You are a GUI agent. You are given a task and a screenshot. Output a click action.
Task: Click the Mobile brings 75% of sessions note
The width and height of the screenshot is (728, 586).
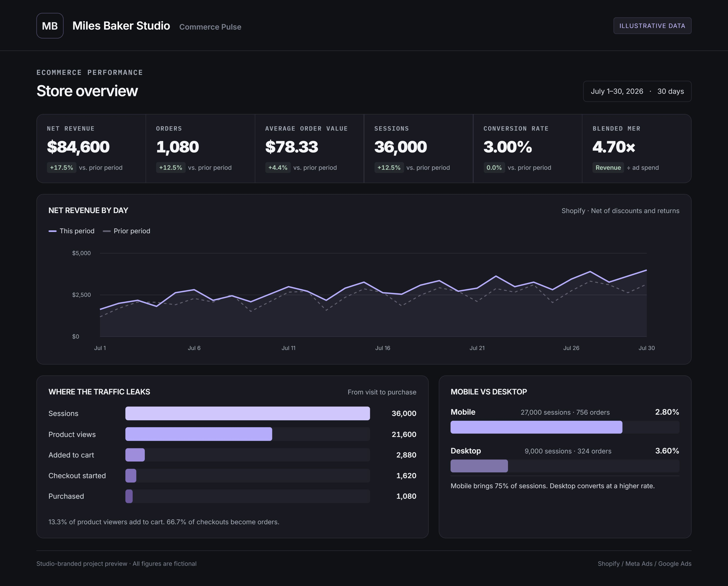(x=553, y=486)
